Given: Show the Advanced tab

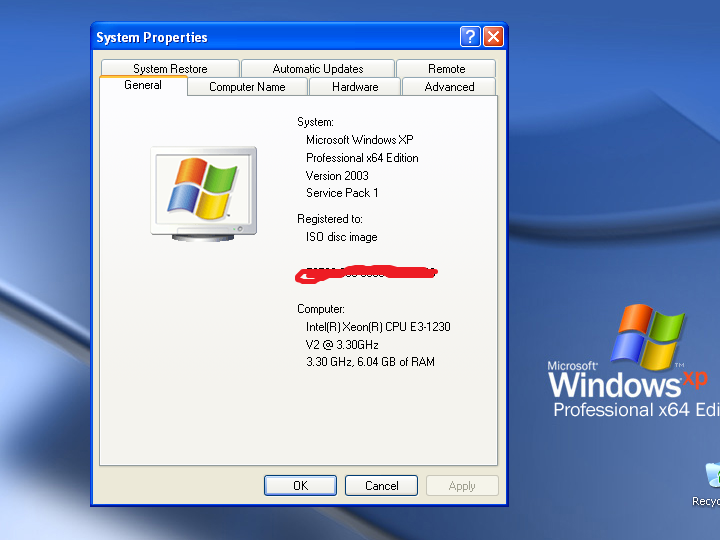Looking at the screenshot, I should [449, 87].
